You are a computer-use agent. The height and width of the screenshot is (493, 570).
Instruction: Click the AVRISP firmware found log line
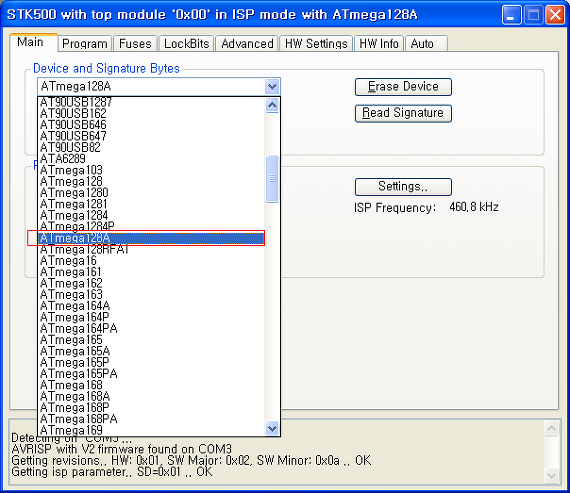pyautogui.click(x=121, y=449)
